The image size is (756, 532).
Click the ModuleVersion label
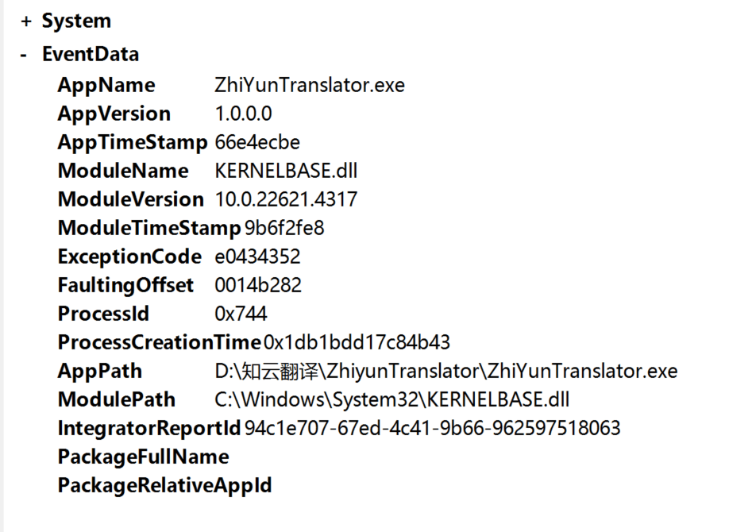click(x=131, y=199)
